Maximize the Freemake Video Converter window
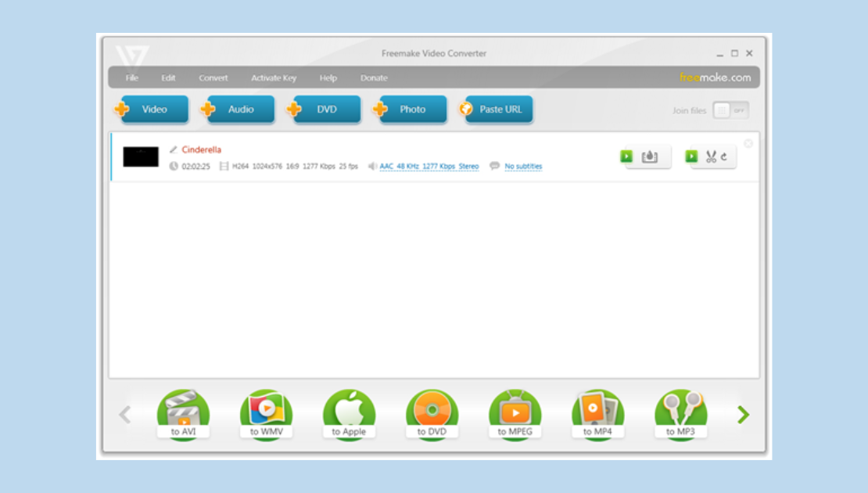The height and width of the screenshot is (493, 868). [734, 53]
